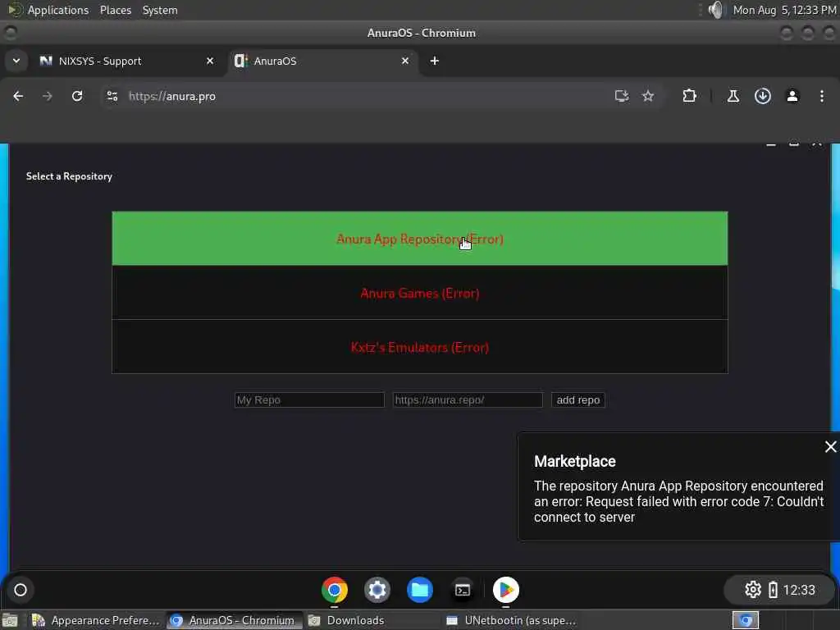Select Kxtz's Emulators (Error) repository
This screenshot has width=840, height=630.
[x=420, y=347]
